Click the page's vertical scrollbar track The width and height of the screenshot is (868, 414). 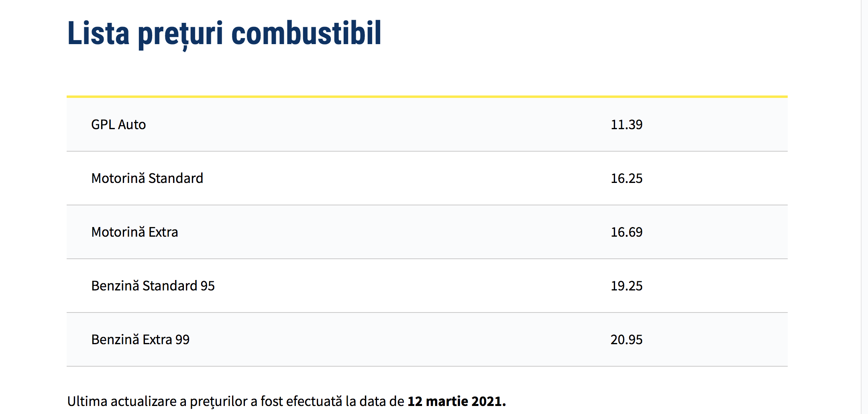[864, 201]
